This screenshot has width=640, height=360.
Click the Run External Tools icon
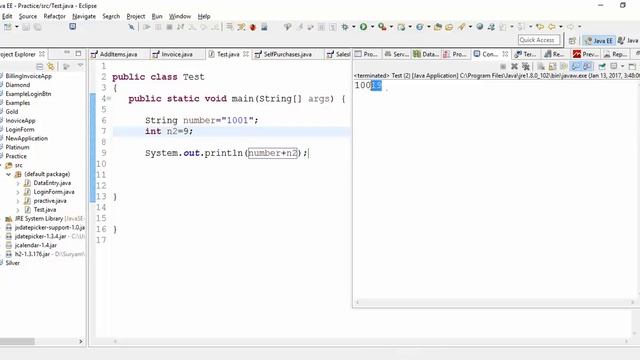coord(382,27)
